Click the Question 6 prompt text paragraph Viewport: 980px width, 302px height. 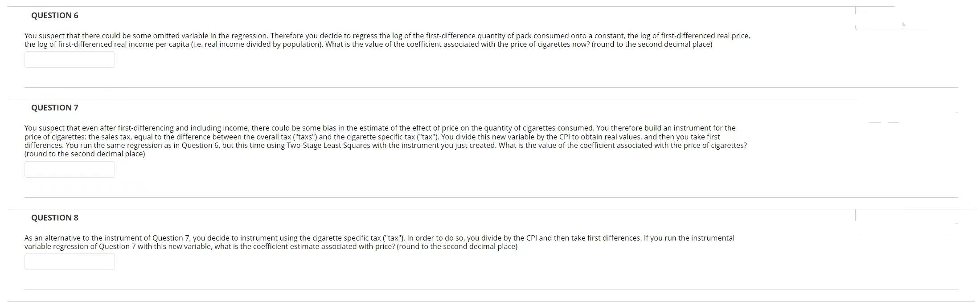tap(387, 40)
